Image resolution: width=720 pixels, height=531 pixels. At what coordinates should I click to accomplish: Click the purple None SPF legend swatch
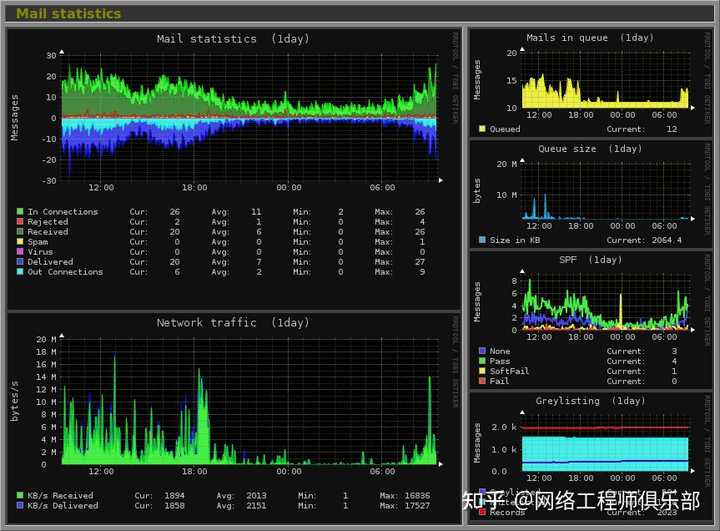pyautogui.click(x=482, y=351)
